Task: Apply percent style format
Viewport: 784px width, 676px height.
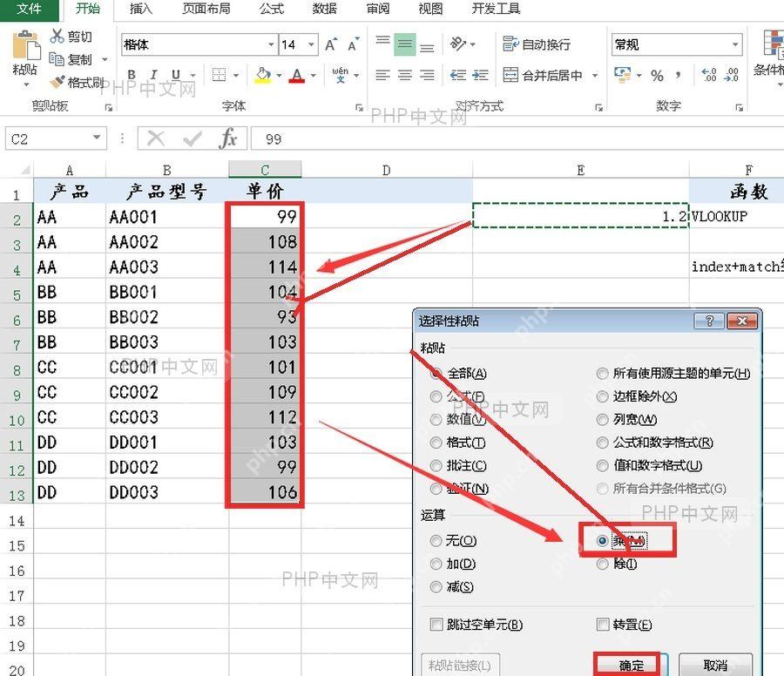Action: (x=657, y=76)
